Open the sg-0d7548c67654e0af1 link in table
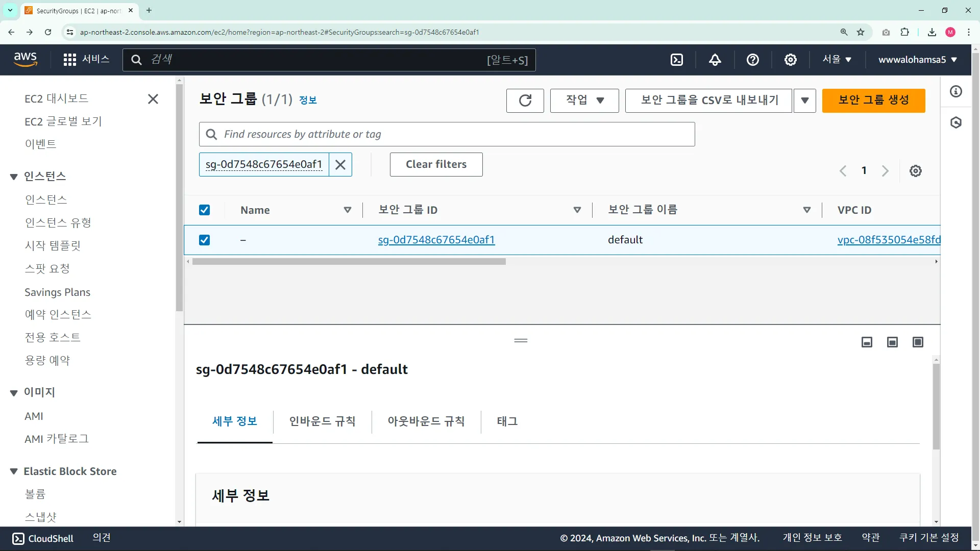Viewport: 980px width, 551px height. (436, 240)
